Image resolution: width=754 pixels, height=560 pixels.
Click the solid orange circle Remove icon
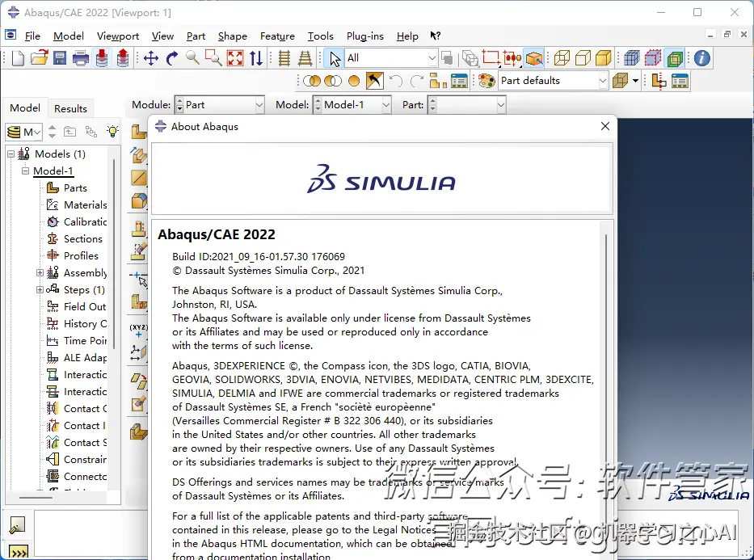[x=354, y=81]
